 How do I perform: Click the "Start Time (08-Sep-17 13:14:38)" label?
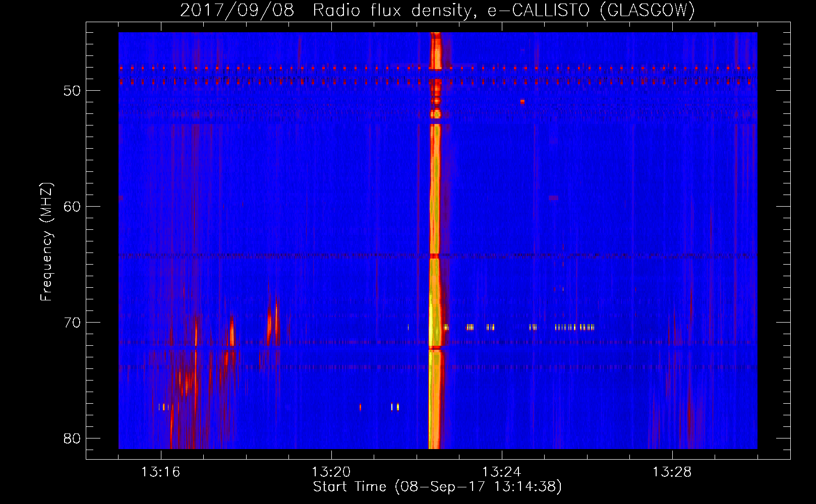pos(437,487)
